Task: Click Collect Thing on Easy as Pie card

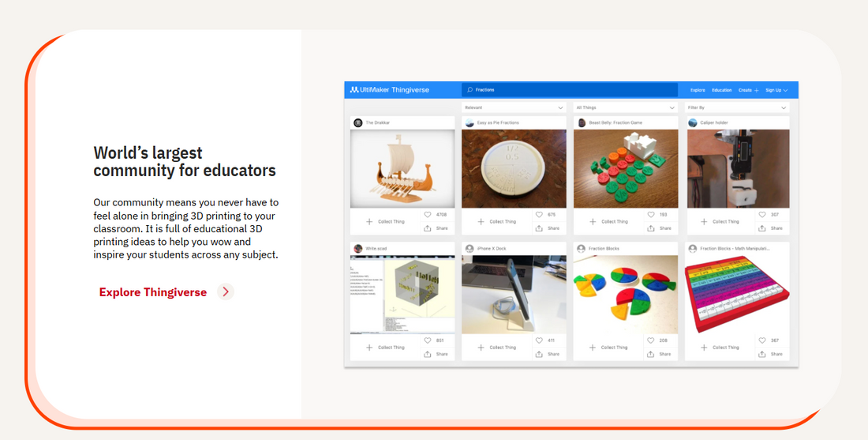Action: [x=497, y=222]
